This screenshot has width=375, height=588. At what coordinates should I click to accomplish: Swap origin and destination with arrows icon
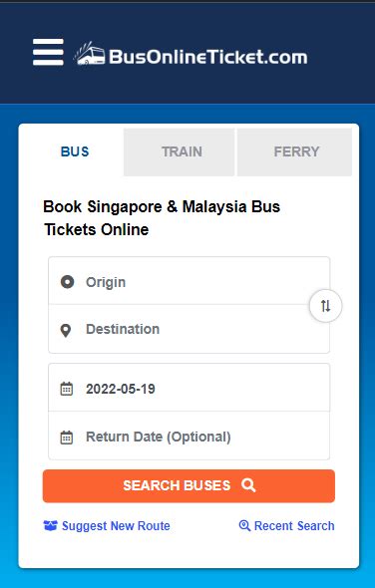[325, 306]
